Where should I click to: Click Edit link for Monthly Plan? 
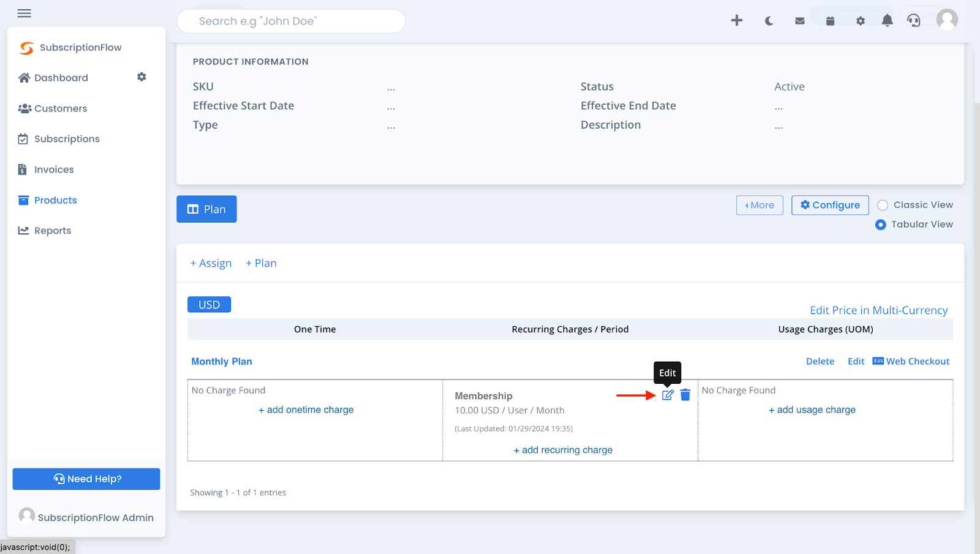pos(856,361)
